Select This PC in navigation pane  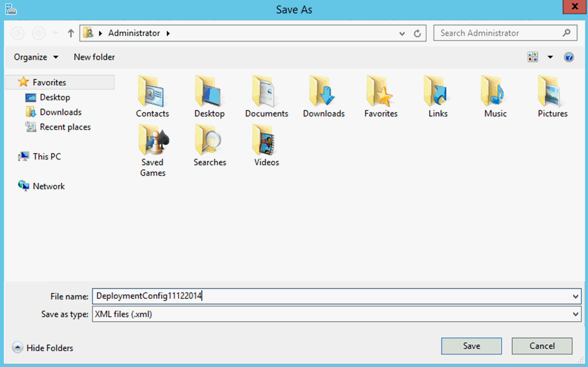point(40,156)
